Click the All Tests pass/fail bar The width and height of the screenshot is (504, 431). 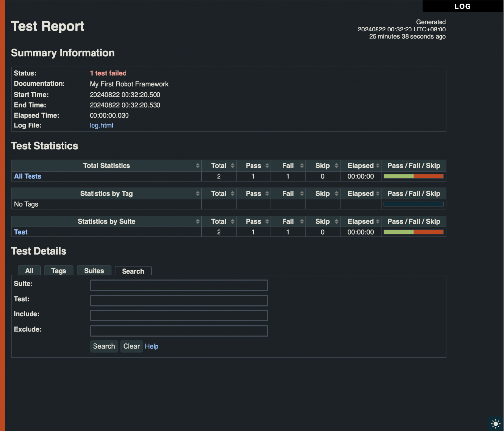(413, 176)
